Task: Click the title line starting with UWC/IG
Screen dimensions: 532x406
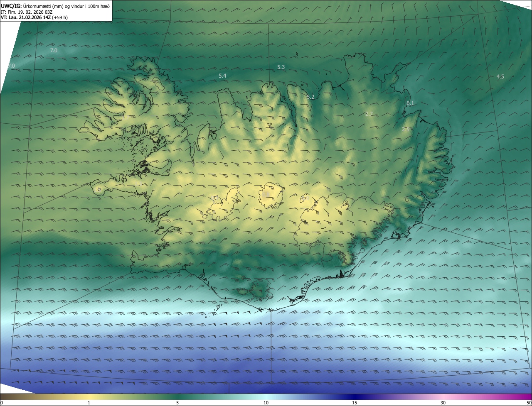Action: click(x=55, y=6)
